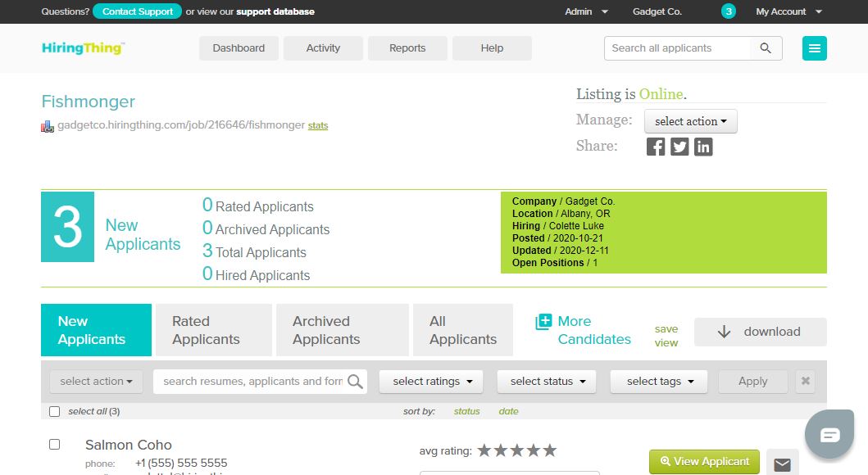The width and height of the screenshot is (868, 475).
Task: Expand the My Account dropdown
Action: point(788,11)
